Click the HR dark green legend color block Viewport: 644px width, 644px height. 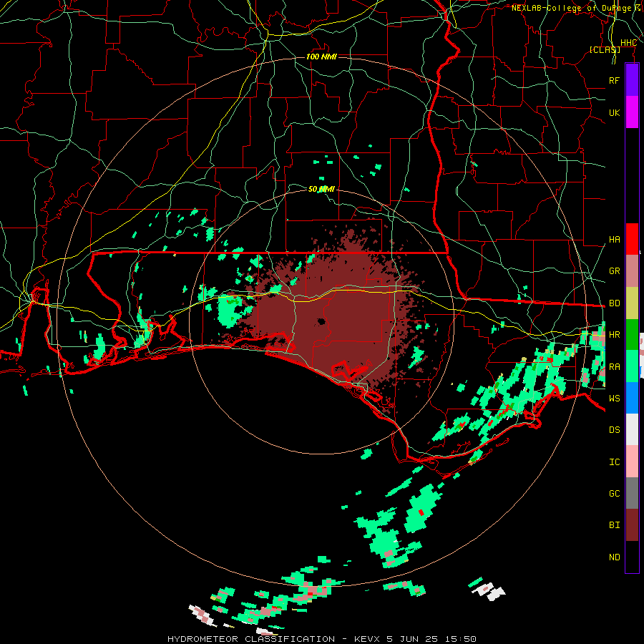(632, 335)
